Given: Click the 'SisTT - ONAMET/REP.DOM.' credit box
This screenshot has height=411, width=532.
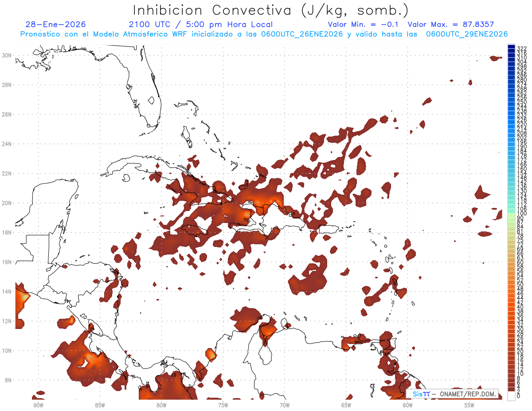Looking at the screenshot, I should (452, 394).
